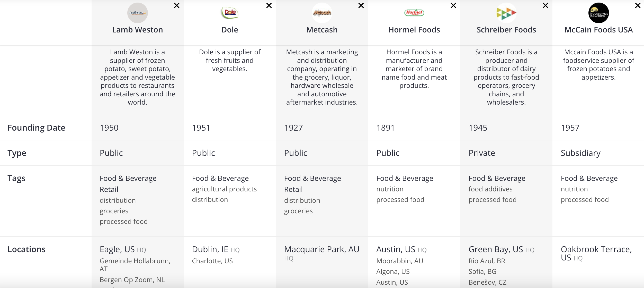Screen dimensions: 644x288
Task: Click Retail tag under Metcash
Action: (x=293, y=189)
